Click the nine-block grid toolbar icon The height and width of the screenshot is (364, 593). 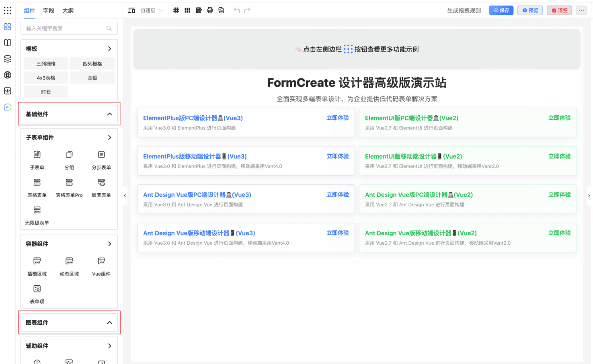(187, 10)
